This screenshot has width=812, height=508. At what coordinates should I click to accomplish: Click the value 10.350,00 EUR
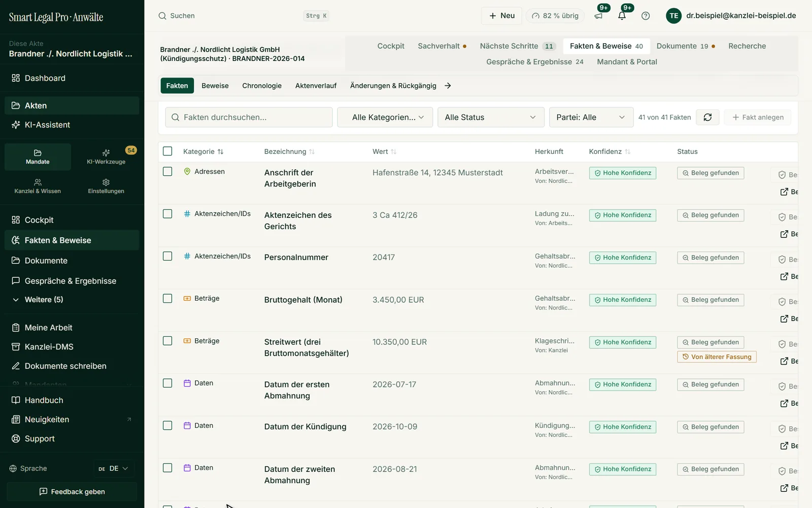click(x=399, y=342)
